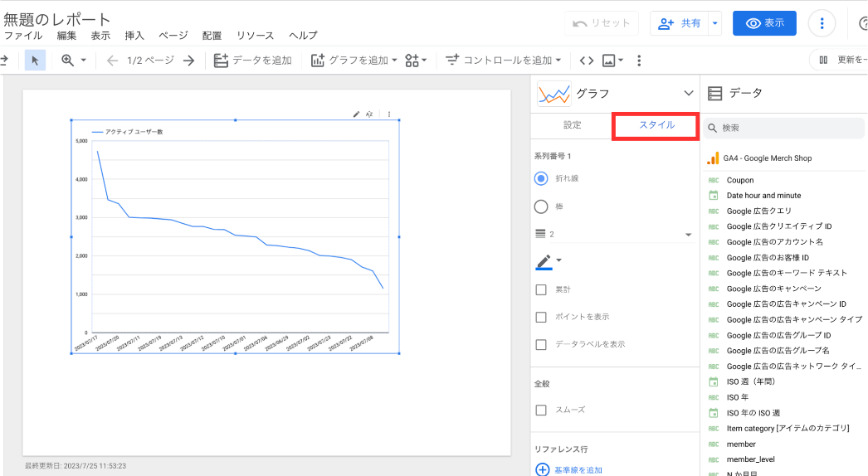This screenshot has height=476, width=868.
Task: Go to the next page arrow
Action: click(x=188, y=61)
